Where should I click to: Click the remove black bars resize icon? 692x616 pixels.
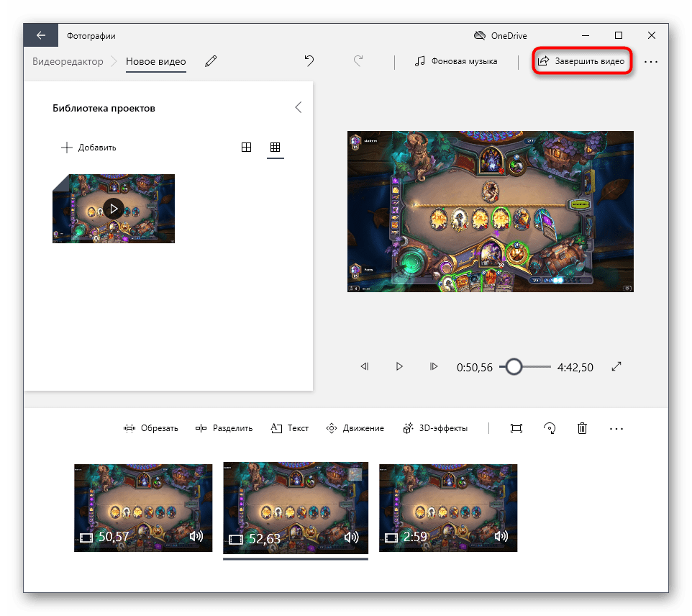pos(516,428)
